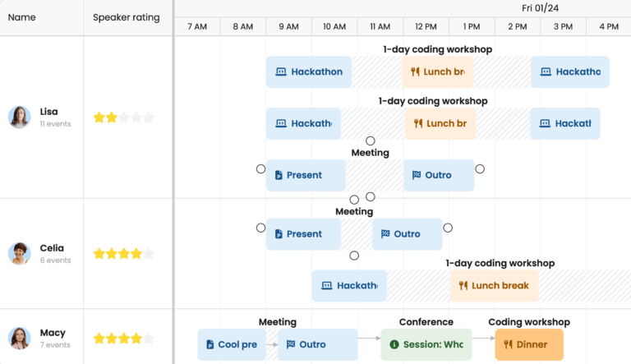
Task: Open the Session: Who conference event
Action: click(426, 345)
